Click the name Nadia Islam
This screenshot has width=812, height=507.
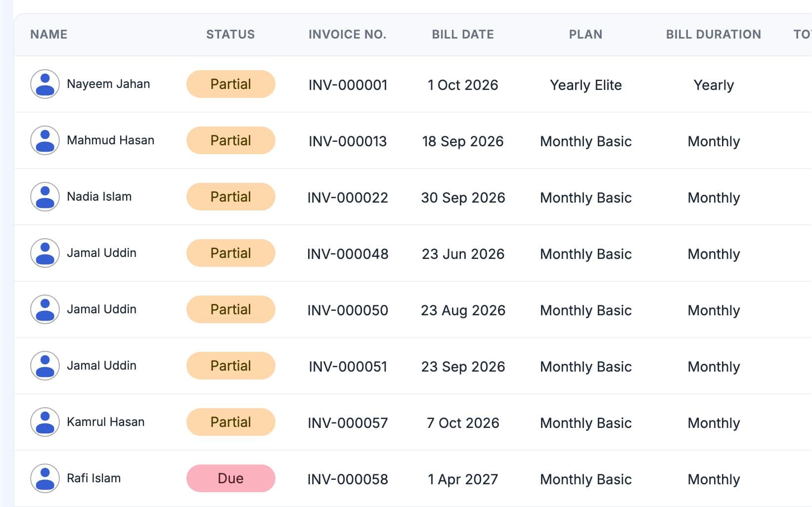click(99, 197)
